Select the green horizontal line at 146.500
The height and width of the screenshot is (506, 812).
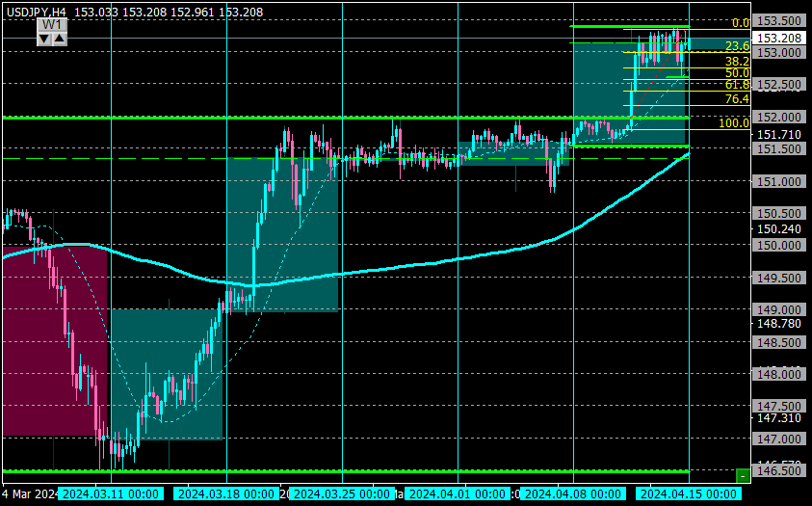click(346, 471)
